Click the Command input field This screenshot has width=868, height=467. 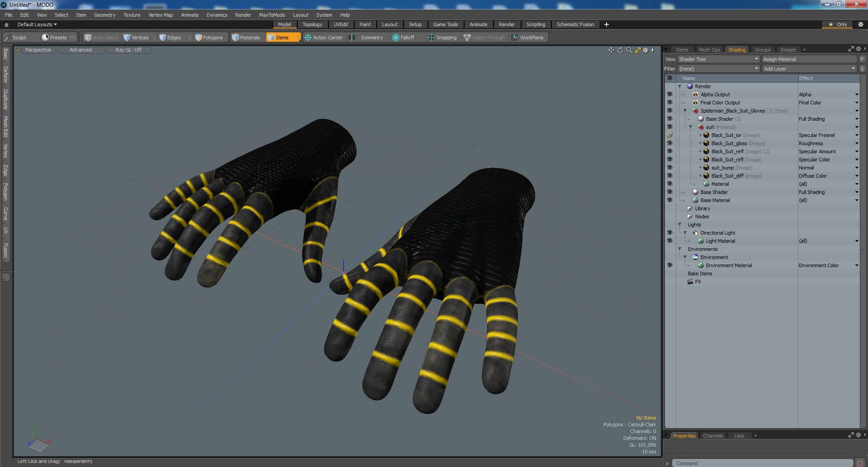(x=762, y=463)
